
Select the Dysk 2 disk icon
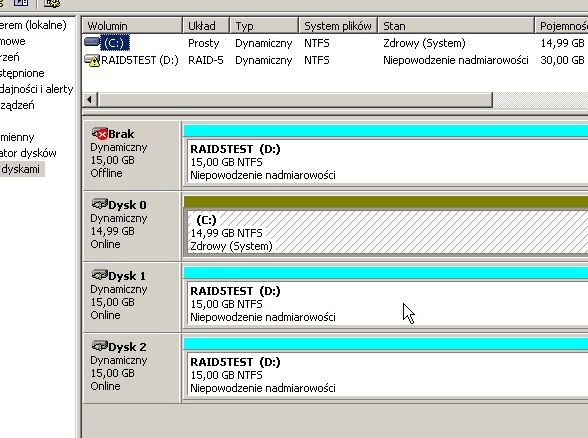coord(99,346)
